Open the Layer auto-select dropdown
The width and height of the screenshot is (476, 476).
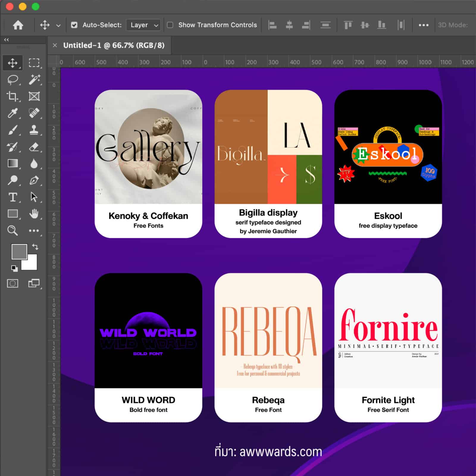point(144,25)
